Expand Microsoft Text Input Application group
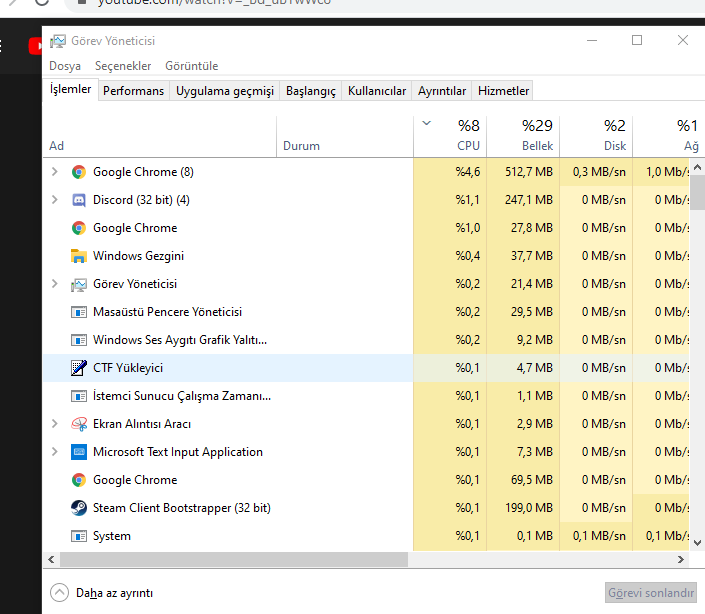This screenshot has height=614, width=705. point(54,452)
